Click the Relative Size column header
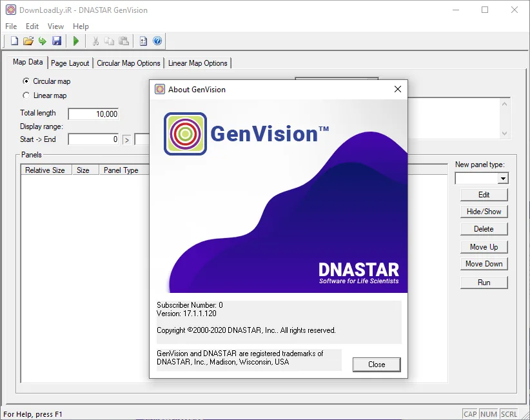530x420 pixels. coord(46,170)
